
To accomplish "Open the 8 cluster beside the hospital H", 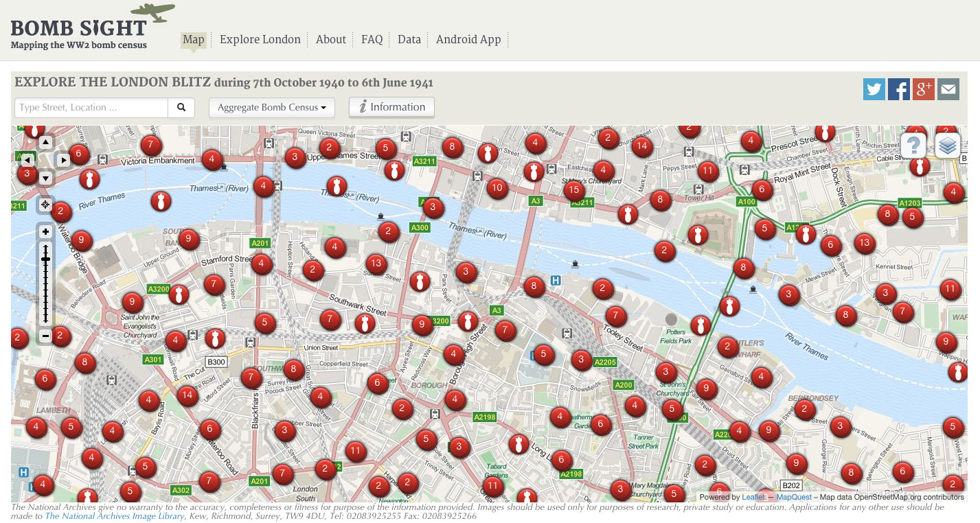I will coord(534,287).
